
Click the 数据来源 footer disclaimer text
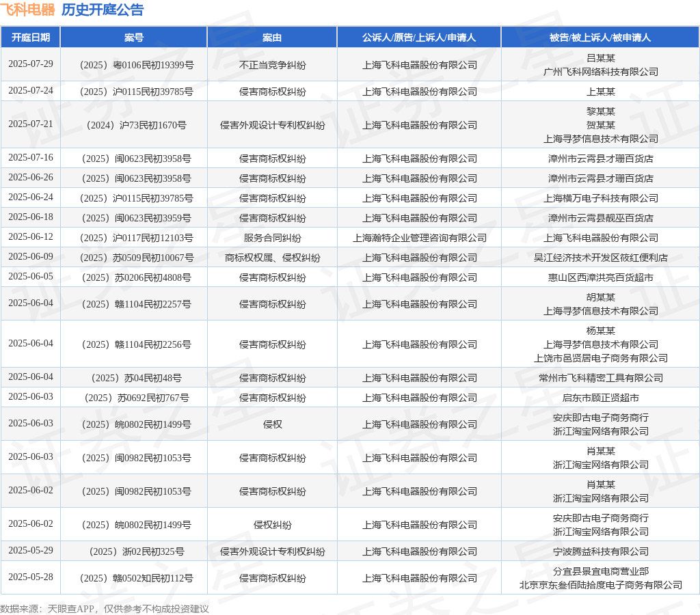(105, 609)
